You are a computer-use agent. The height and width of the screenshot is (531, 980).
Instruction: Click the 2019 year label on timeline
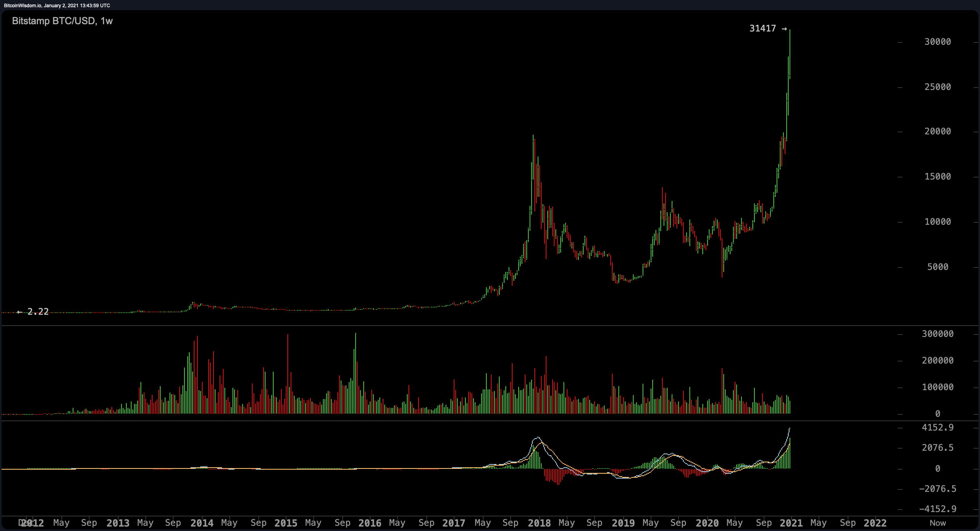(623, 523)
